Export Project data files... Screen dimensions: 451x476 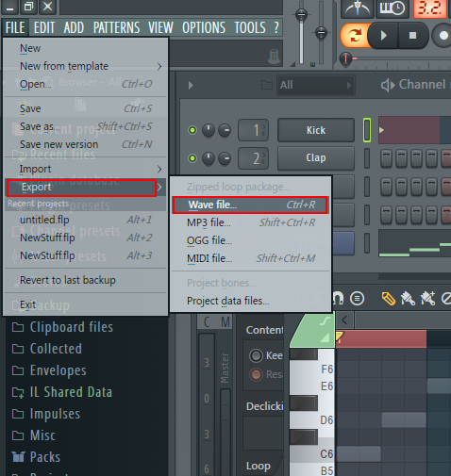coord(250,301)
